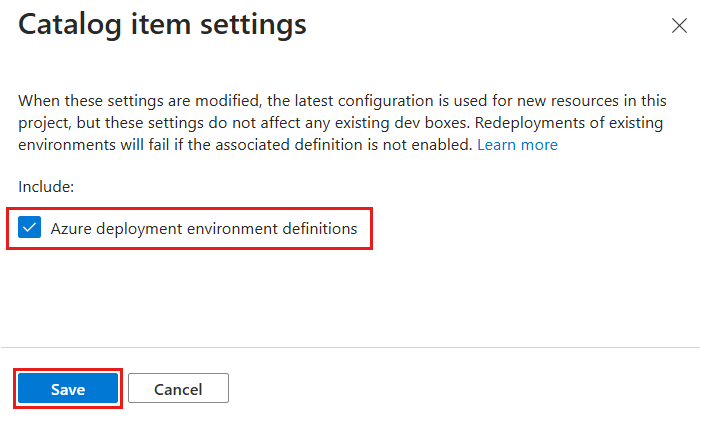Click the Azure deployment environment definitions label
Image resolution: width=701 pixels, height=441 pixels.
click(x=204, y=228)
